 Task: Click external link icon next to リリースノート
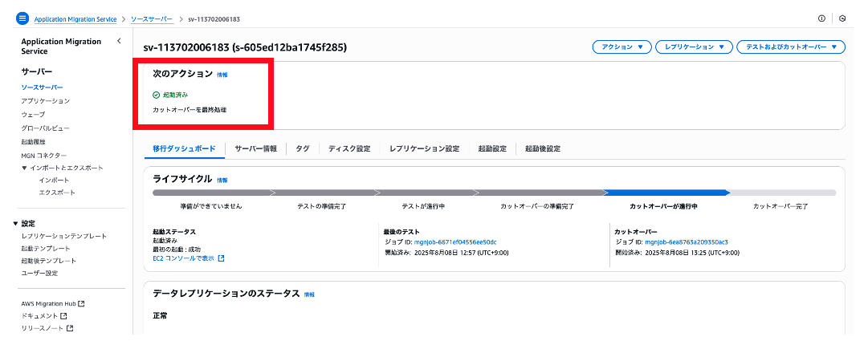(70, 328)
